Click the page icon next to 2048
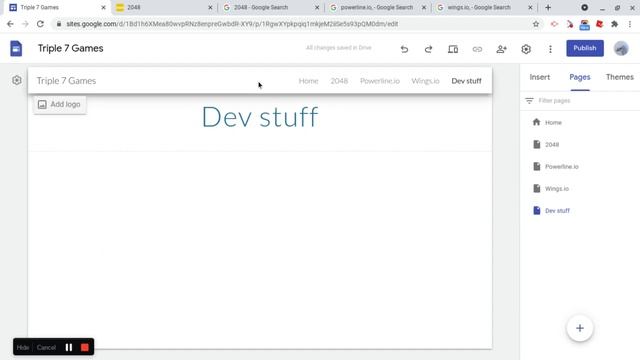Image resolution: width=640 pixels, height=360 pixels. (537, 144)
